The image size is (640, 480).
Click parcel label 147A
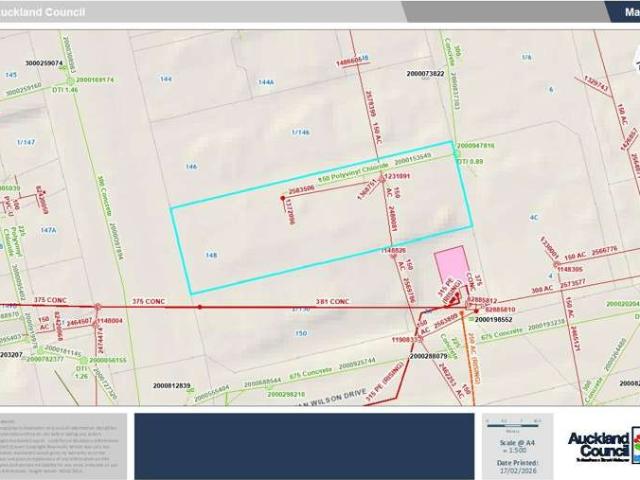(48, 230)
